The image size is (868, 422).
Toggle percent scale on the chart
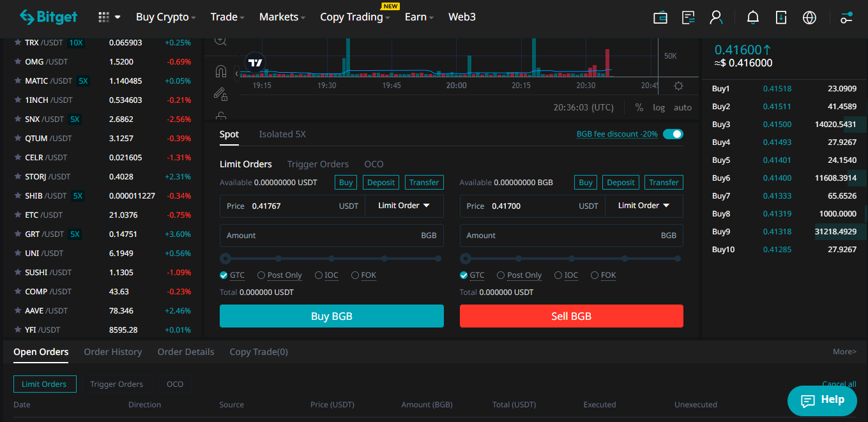coord(639,107)
